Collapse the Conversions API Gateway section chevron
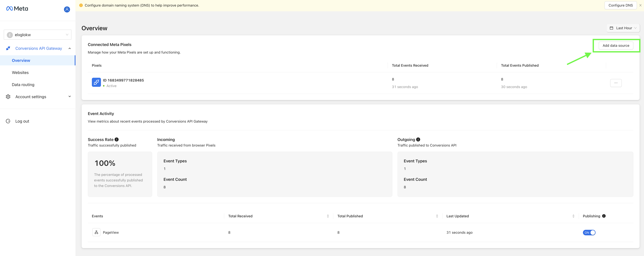 (x=70, y=48)
